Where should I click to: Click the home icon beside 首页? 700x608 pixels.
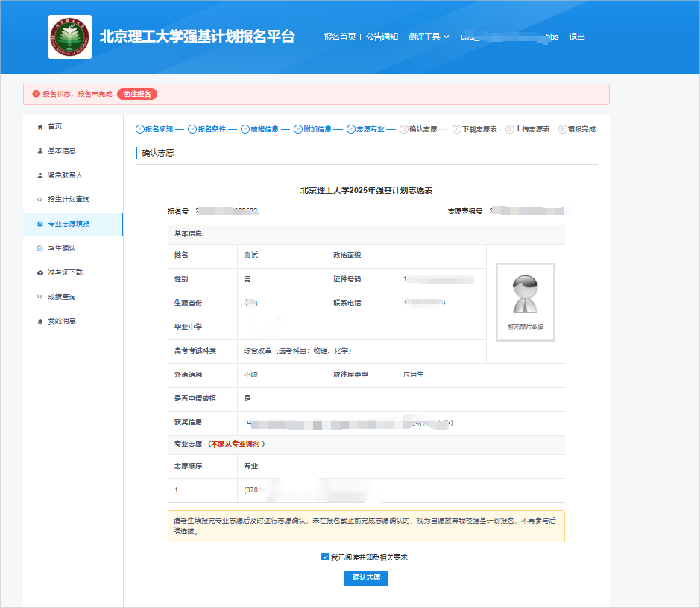tap(40, 126)
